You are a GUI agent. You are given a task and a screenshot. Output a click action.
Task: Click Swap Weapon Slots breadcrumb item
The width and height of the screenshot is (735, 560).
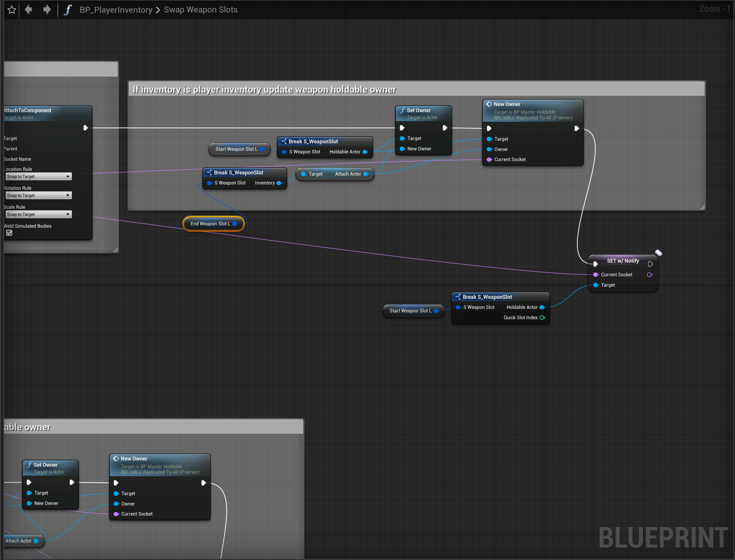tap(201, 10)
